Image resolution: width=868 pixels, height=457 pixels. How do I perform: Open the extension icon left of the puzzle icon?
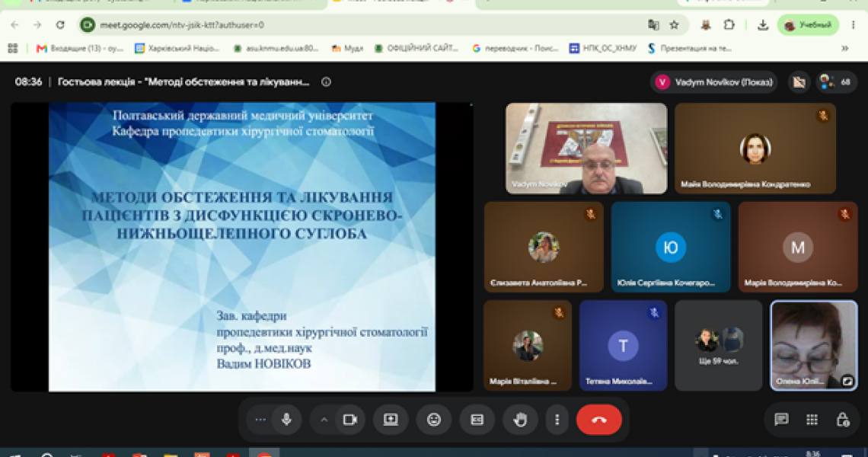point(706,25)
